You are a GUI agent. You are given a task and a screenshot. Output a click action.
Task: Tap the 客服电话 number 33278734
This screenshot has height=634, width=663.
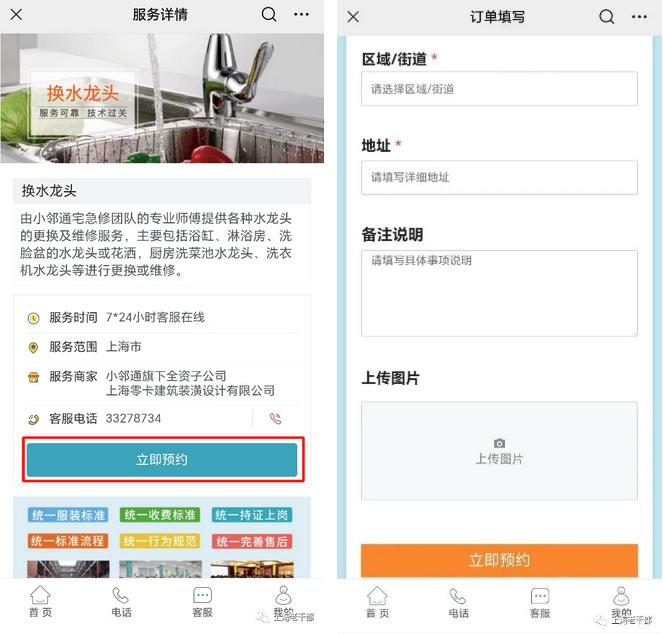coord(133,419)
